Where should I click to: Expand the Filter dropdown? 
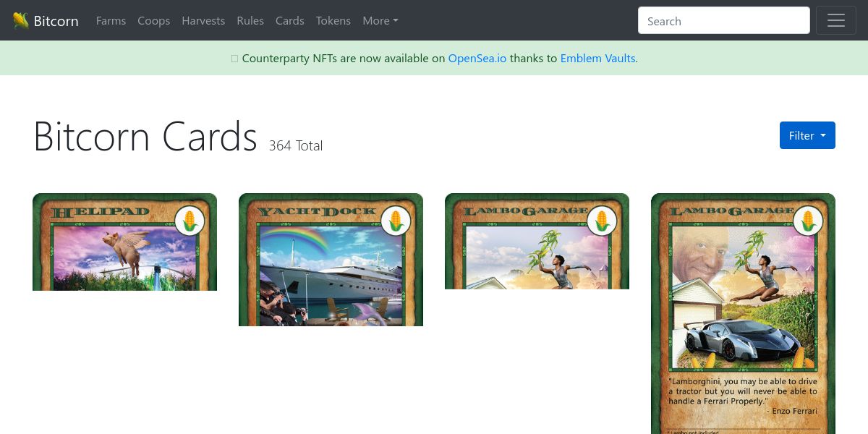[x=807, y=135]
